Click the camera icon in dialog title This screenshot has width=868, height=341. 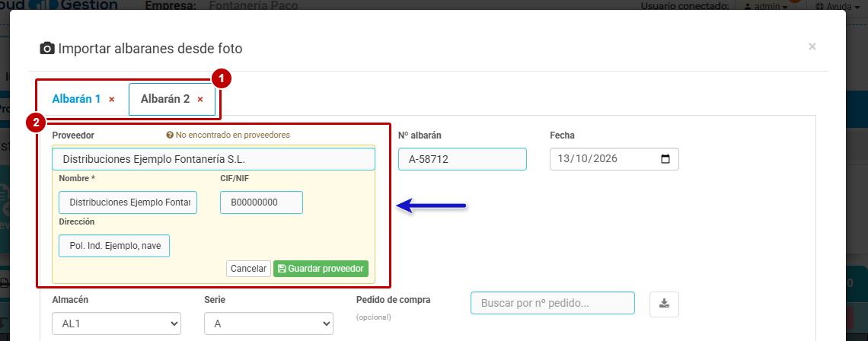pos(48,49)
